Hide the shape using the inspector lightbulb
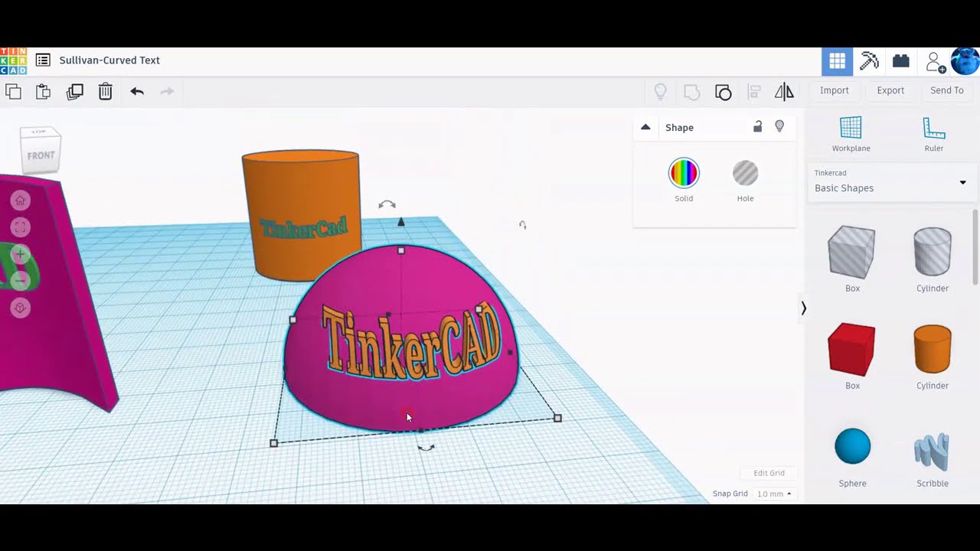Image resolution: width=980 pixels, height=551 pixels. (779, 127)
